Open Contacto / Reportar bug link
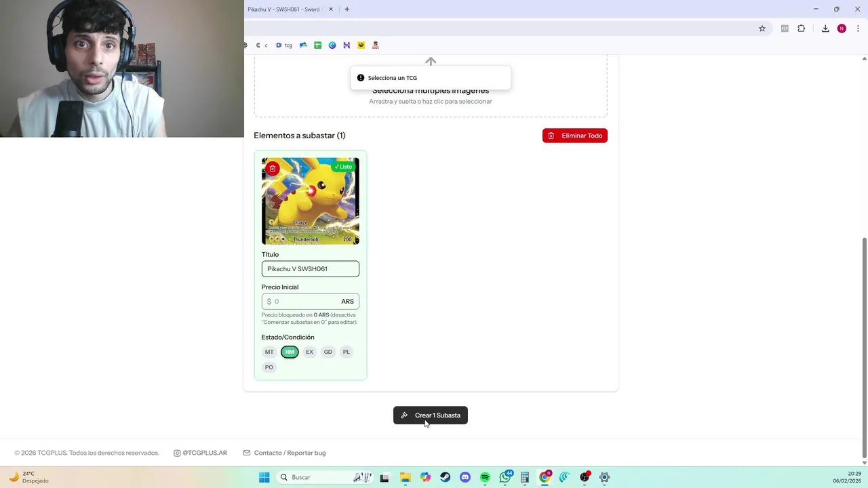The image size is (868, 488). pyautogui.click(x=285, y=453)
